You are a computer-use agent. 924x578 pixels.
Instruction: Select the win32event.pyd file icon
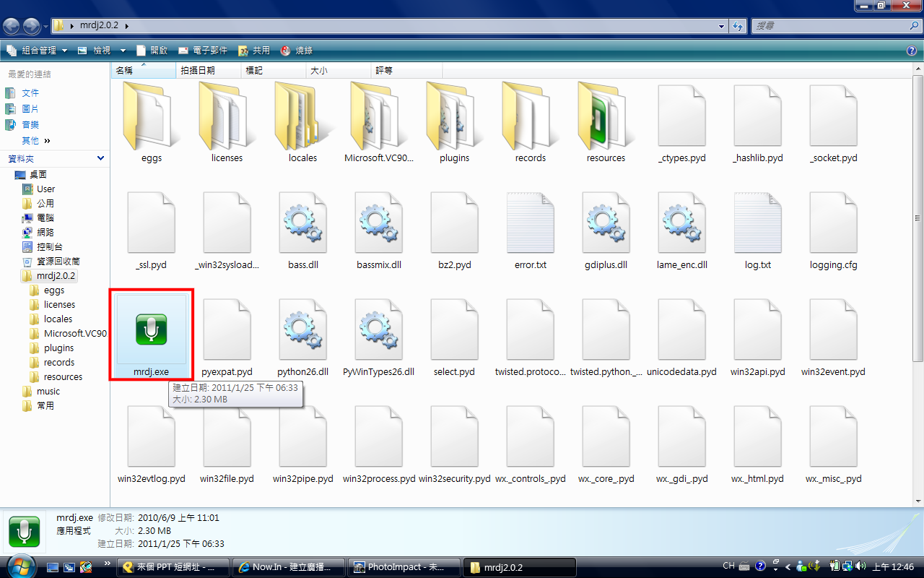tap(834, 329)
